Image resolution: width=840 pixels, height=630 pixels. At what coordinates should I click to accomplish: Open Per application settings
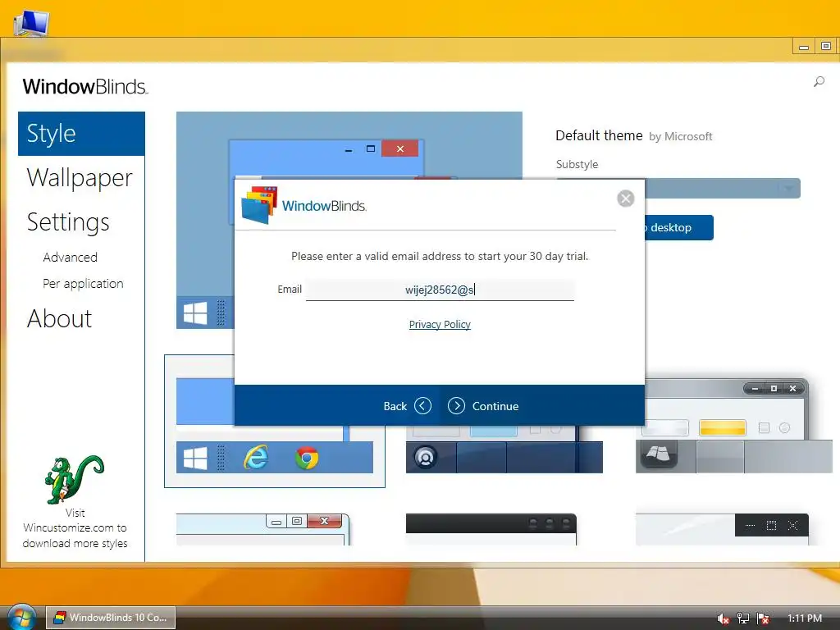[x=83, y=283]
